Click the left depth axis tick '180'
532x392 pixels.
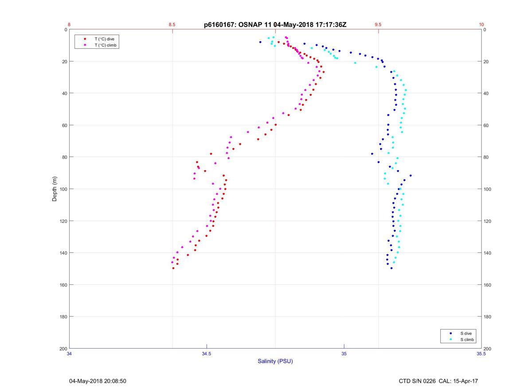[x=63, y=317]
